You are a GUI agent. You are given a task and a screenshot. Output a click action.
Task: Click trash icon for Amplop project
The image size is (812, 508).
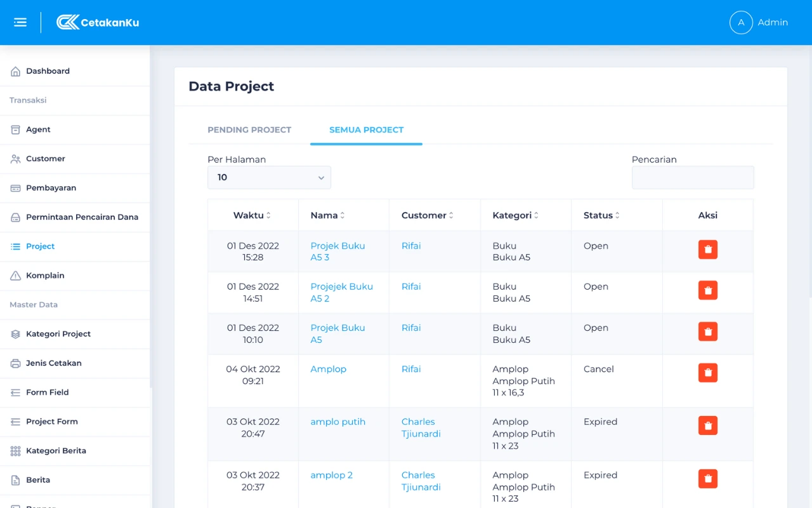[707, 373]
